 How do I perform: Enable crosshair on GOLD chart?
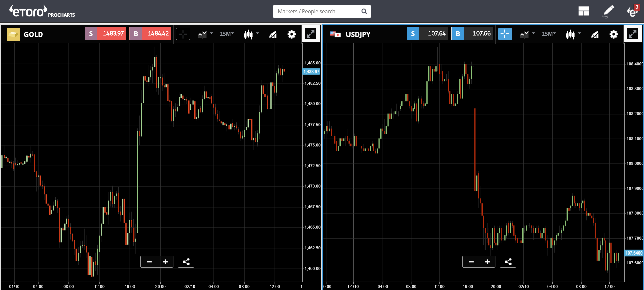[x=183, y=34]
